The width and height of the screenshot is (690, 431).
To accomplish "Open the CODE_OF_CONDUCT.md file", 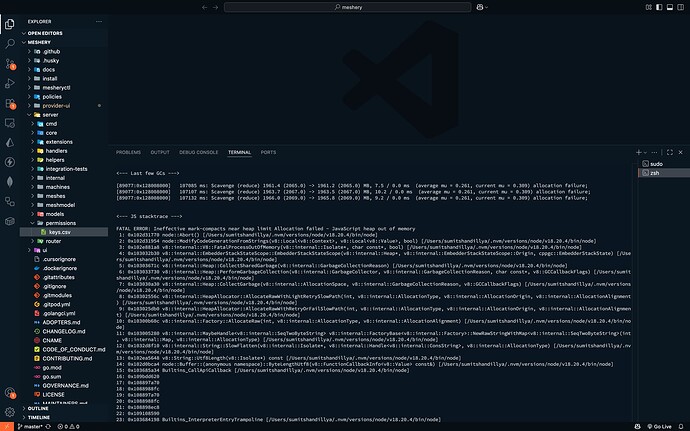I will (64, 349).
